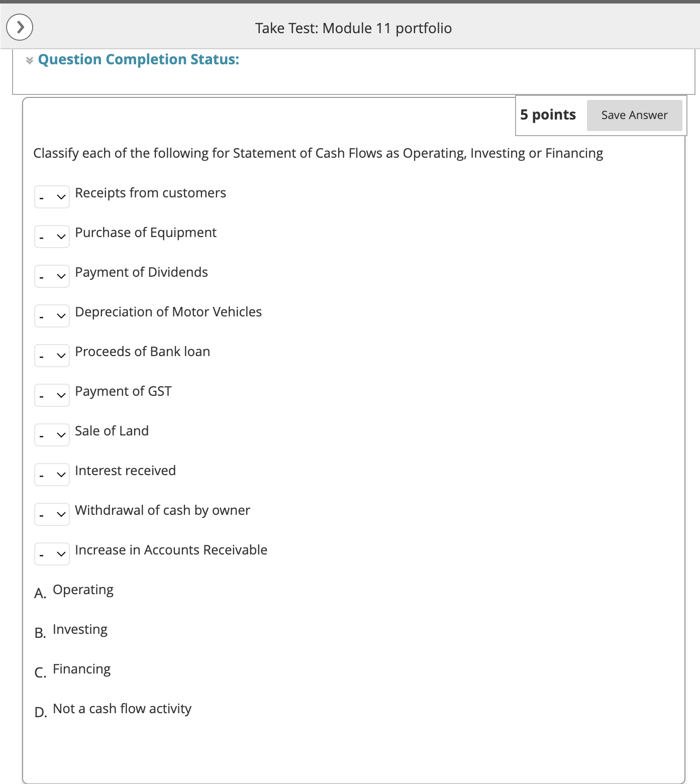Open the dropdown for Purchase of Equipment
Image resolution: width=700 pixels, height=784 pixels.
tap(52, 236)
